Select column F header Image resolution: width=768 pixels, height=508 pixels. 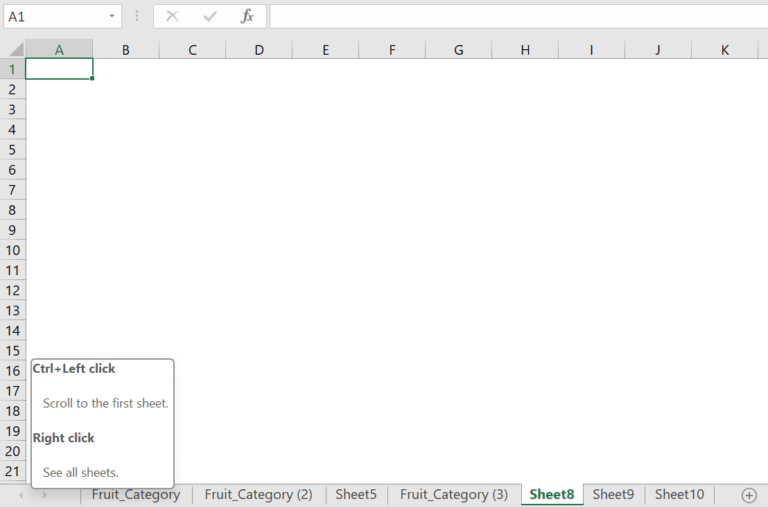pyautogui.click(x=392, y=49)
